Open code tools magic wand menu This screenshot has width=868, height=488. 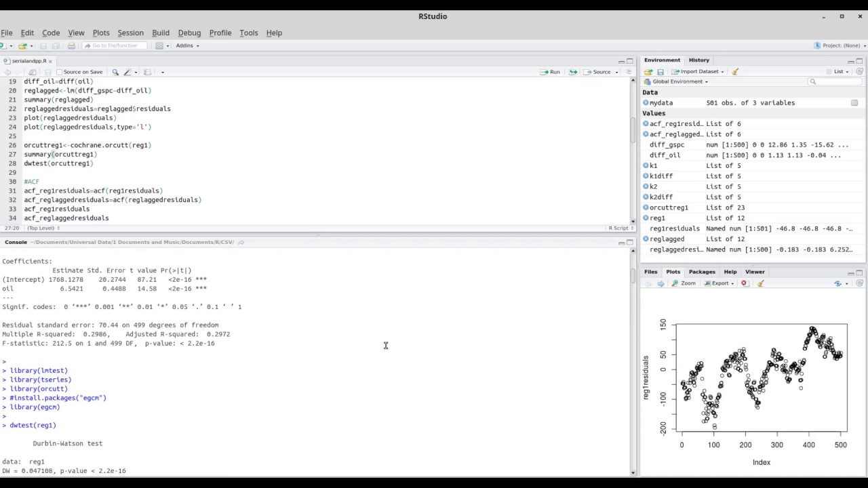coord(127,72)
